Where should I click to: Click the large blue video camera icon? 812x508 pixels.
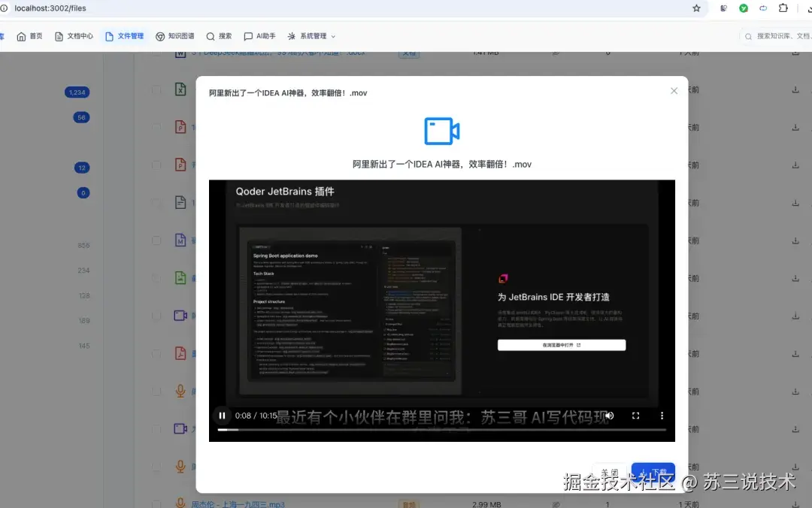tap(442, 131)
